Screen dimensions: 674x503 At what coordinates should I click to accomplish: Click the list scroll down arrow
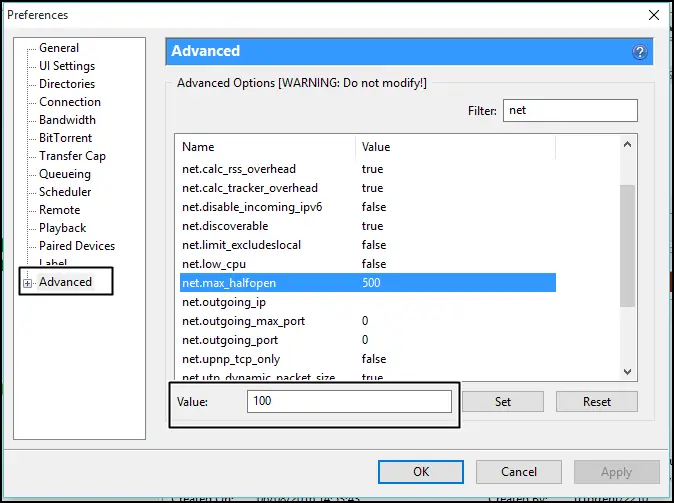627,371
